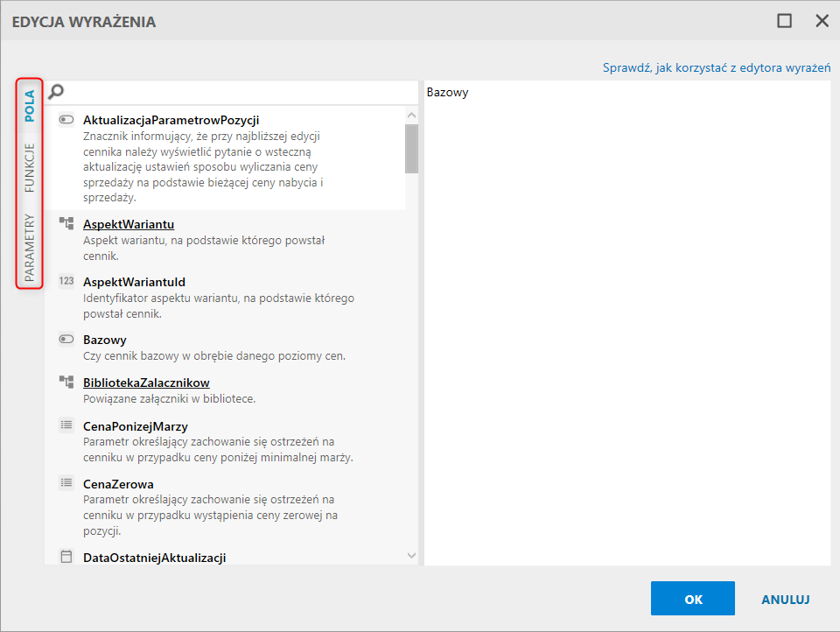Click the list icon beside CenaZerowa
The width and height of the screenshot is (840, 632).
pos(66,483)
